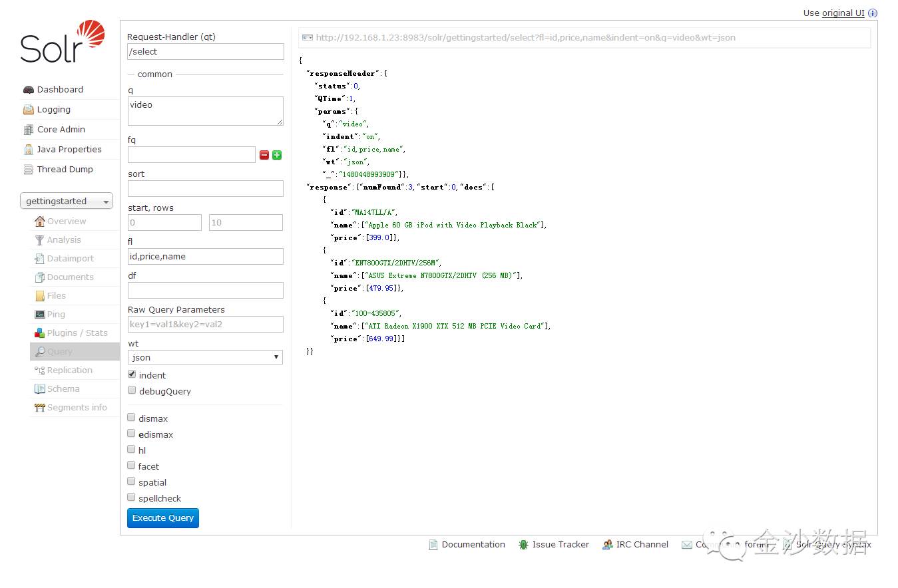Click the IRC Channel people icon
Image resolution: width=898 pixels, height=588 pixels.
pyautogui.click(x=608, y=545)
